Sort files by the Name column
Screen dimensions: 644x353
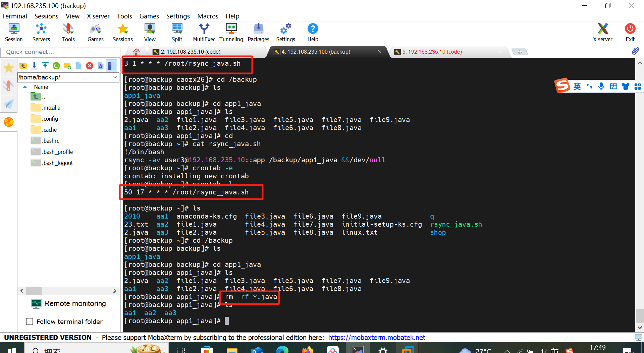[41, 87]
